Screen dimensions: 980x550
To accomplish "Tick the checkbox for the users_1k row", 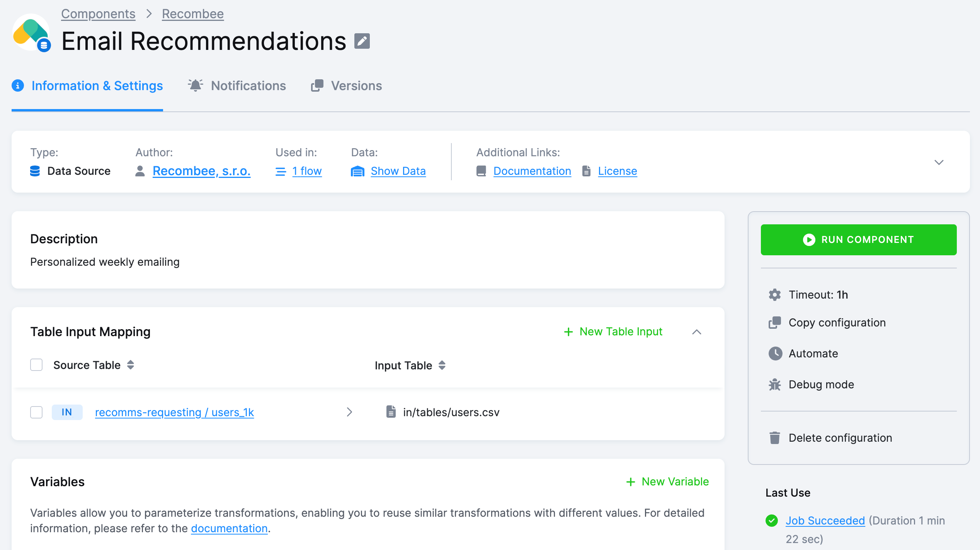I will pyautogui.click(x=36, y=412).
